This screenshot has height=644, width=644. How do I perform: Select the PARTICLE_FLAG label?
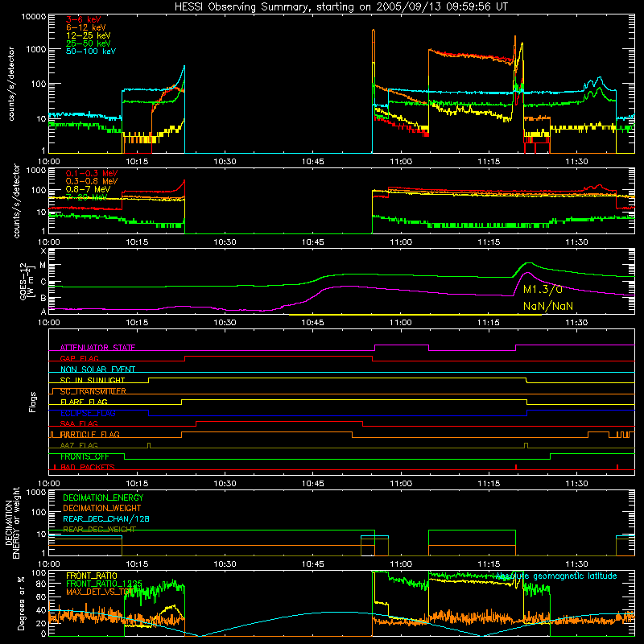click(90, 435)
